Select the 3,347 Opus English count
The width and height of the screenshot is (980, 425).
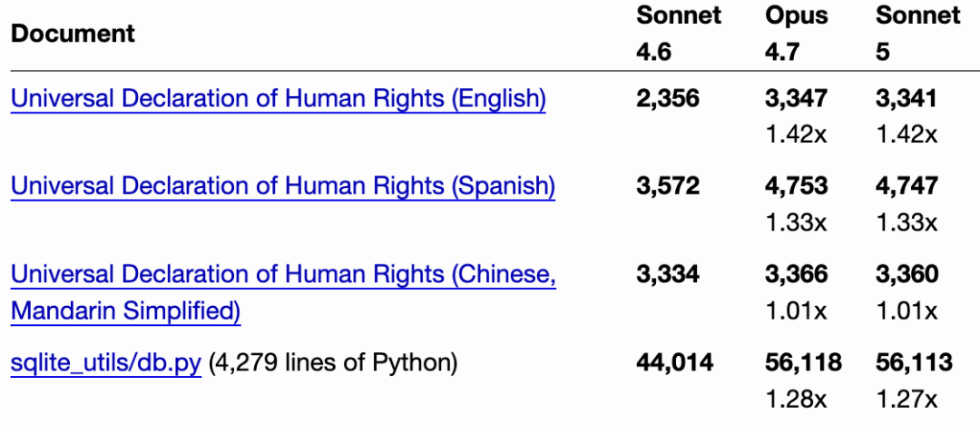pyautogui.click(x=797, y=98)
